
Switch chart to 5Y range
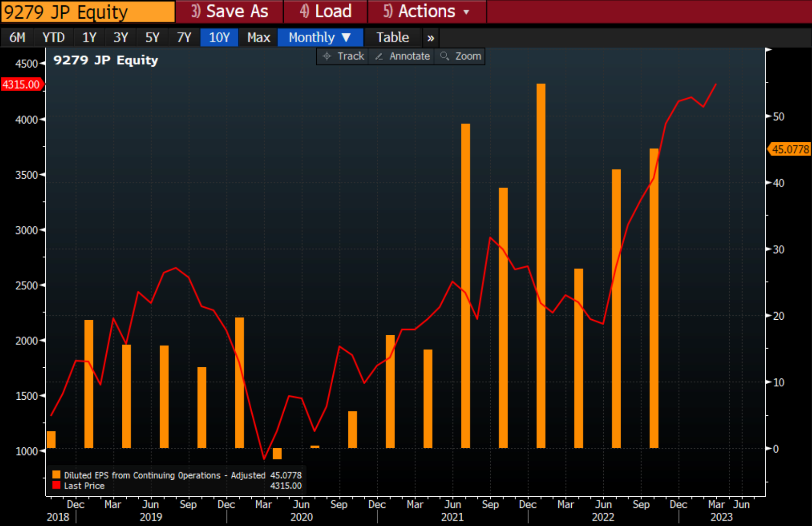(152, 38)
